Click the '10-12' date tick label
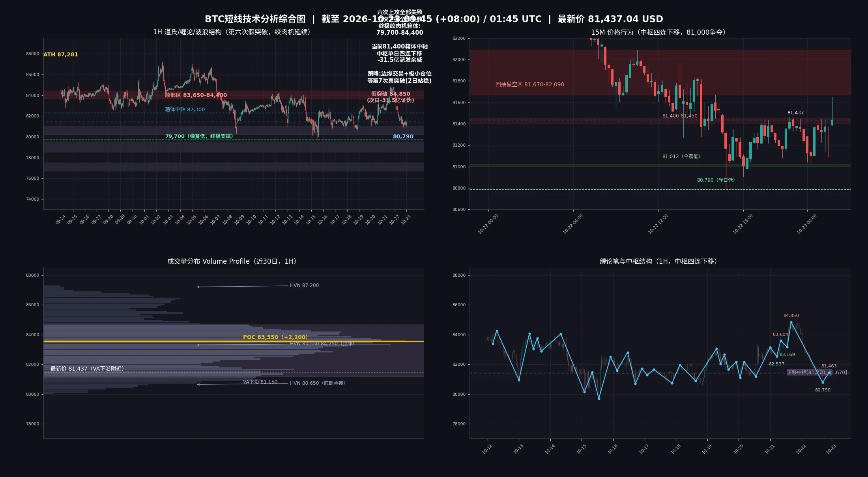 pyautogui.click(x=487, y=449)
